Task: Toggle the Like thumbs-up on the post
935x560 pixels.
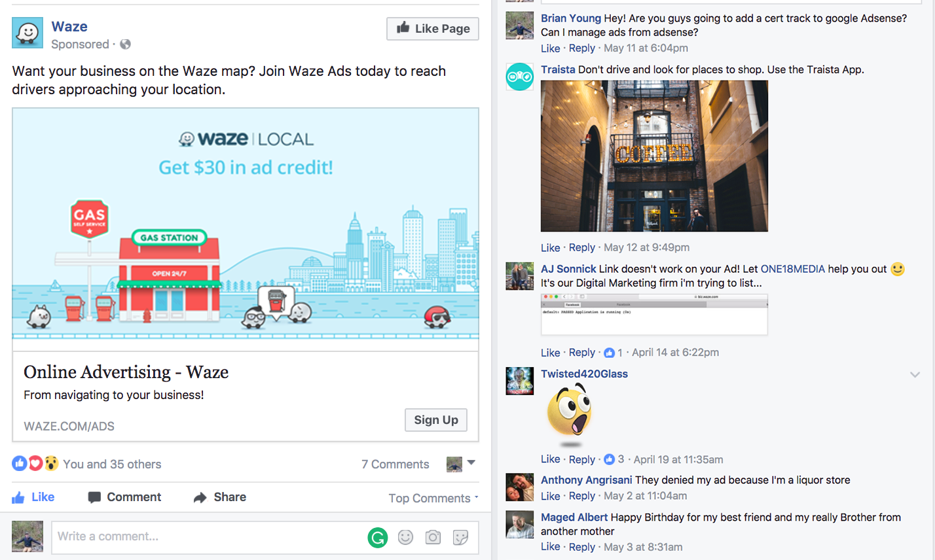Action: [x=33, y=497]
